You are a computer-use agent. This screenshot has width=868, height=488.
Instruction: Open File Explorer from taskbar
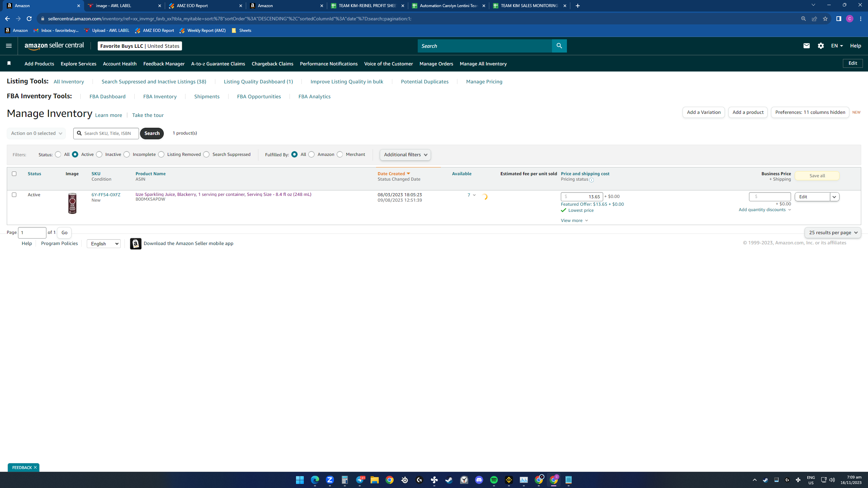click(x=374, y=480)
